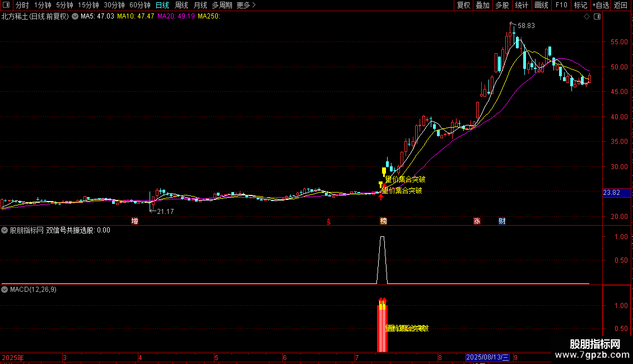Click the 双信号共振选股: 0.00 value label
This screenshot has height=364, width=633.
[78, 230]
